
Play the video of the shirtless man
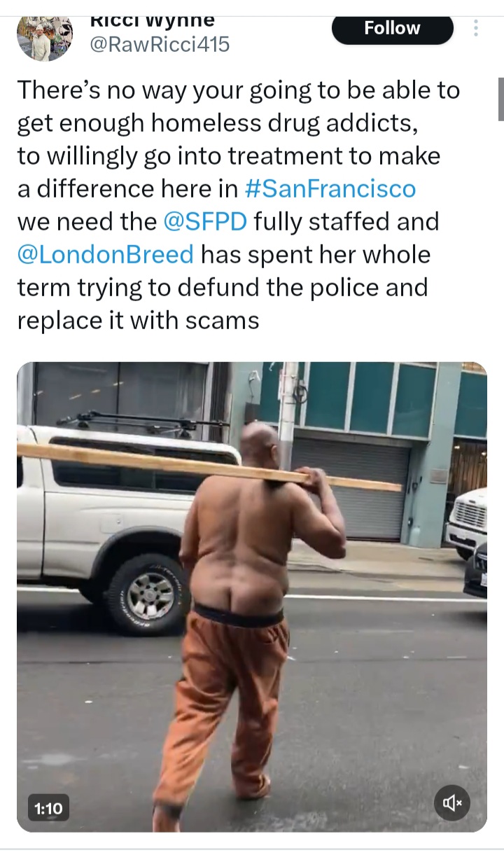coord(251,597)
